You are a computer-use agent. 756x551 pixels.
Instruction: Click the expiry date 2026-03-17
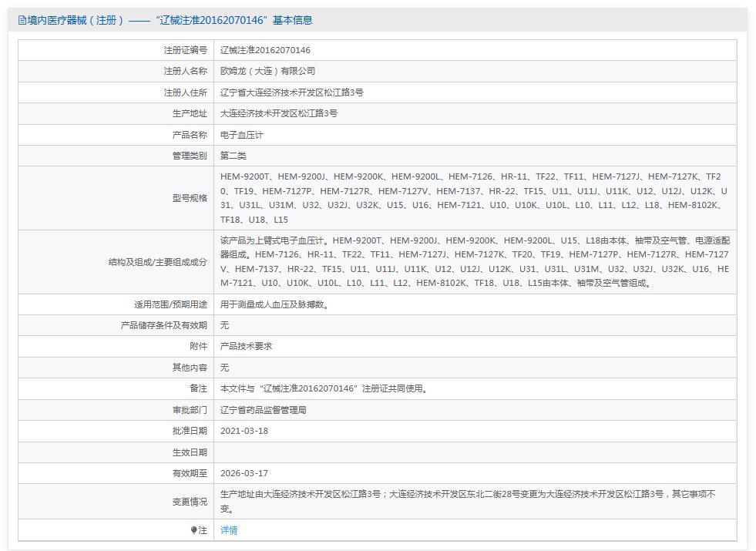point(244,473)
